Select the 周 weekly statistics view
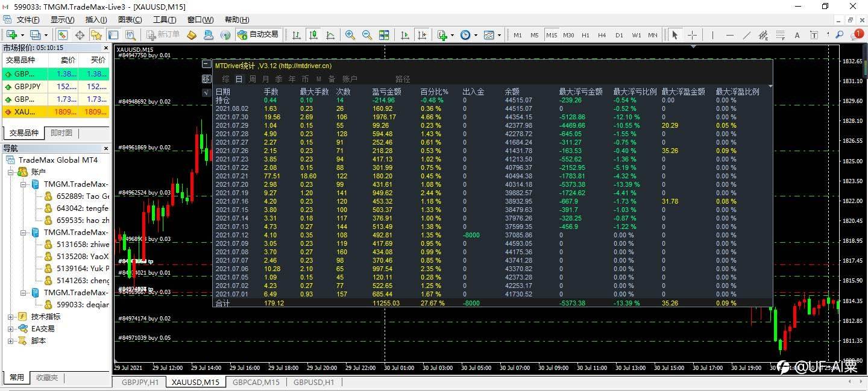 (252, 79)
